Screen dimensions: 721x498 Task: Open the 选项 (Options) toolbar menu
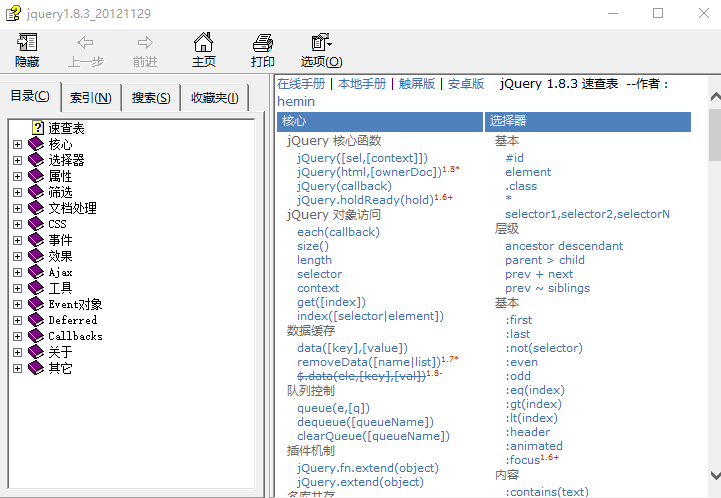(321, 49)
